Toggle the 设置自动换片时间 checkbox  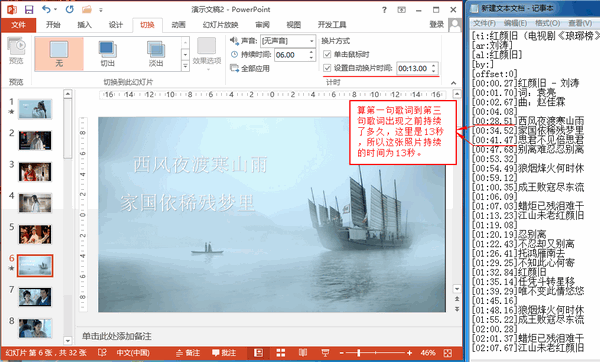pos(327,68)
